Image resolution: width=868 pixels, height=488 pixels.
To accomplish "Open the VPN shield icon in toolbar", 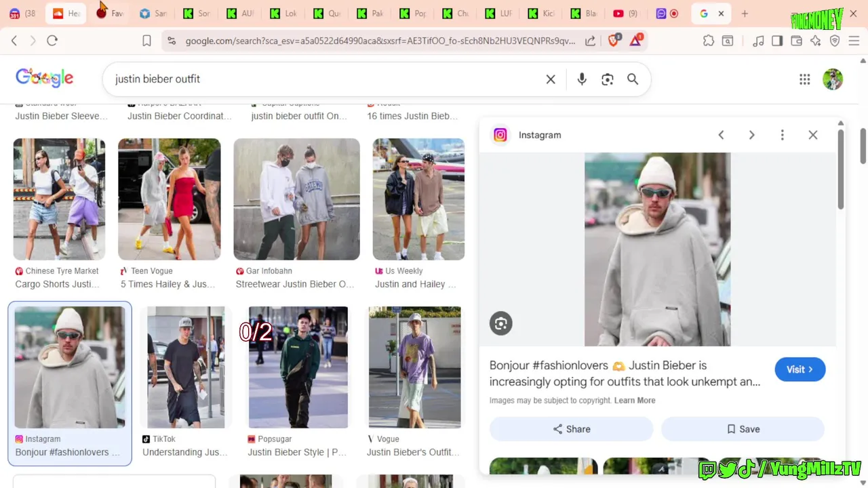I will click(835, 41).
